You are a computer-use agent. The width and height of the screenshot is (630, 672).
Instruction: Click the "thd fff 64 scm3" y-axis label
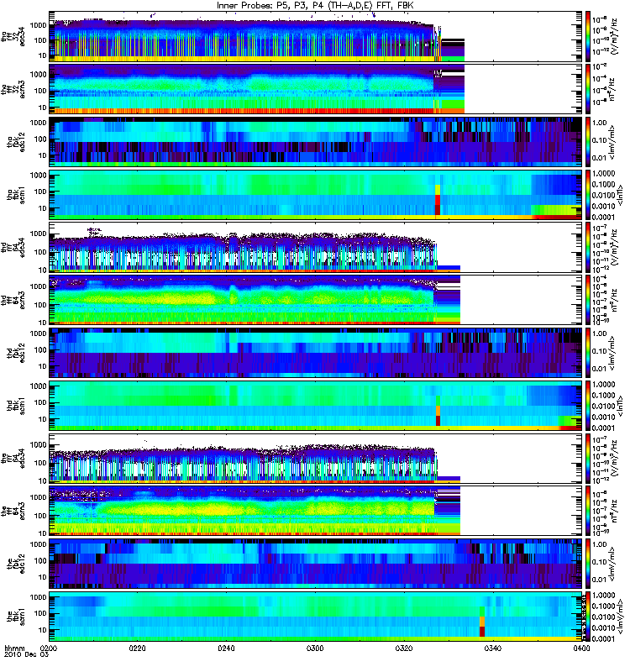point(13,301)
